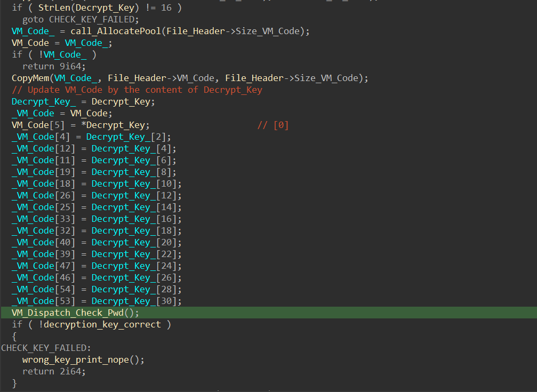Click the red 'Update VM_Code' comment
This screenshot has width=537, height=392.
(x=137, y=90)
